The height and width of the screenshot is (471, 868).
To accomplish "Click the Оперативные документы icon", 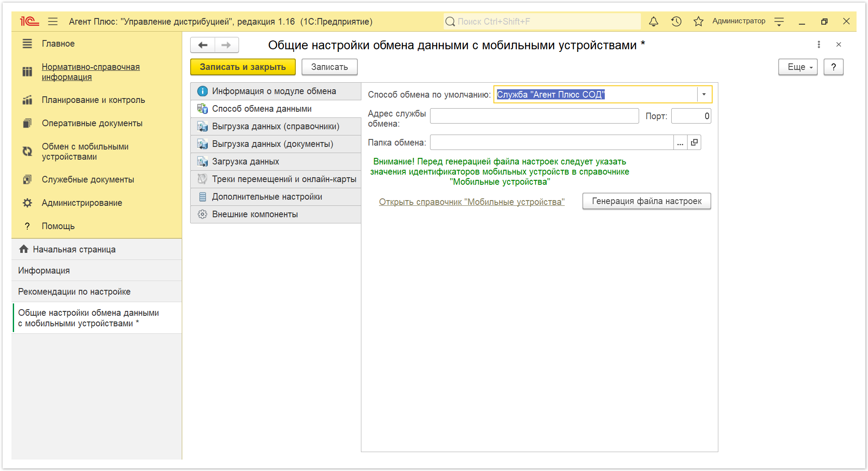I will [27, 123].
